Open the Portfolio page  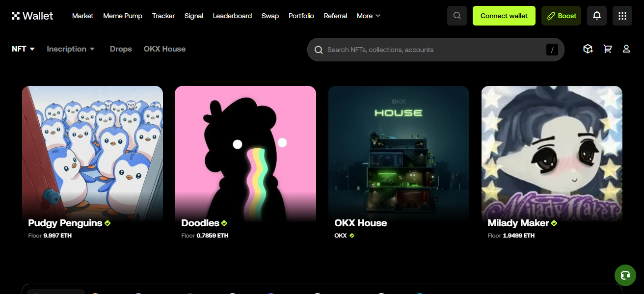point(301,16)
